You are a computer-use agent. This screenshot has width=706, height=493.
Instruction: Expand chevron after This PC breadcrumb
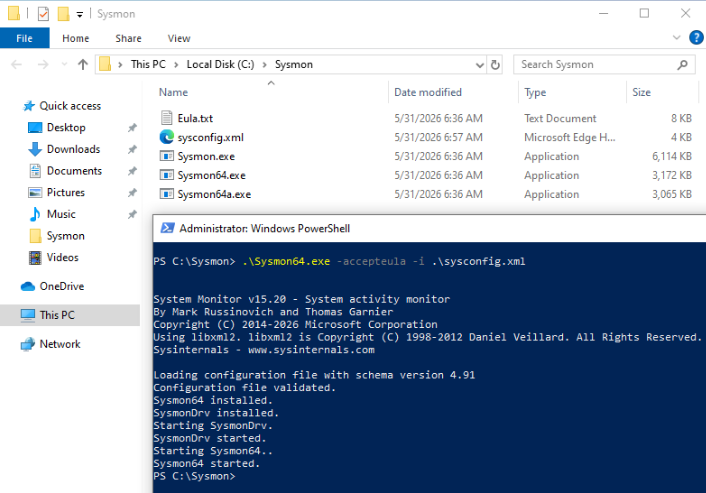click(x=176, y=65)
